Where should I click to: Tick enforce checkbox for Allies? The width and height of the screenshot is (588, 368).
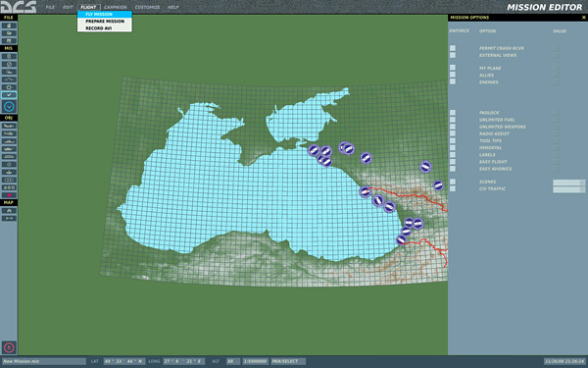453,75
